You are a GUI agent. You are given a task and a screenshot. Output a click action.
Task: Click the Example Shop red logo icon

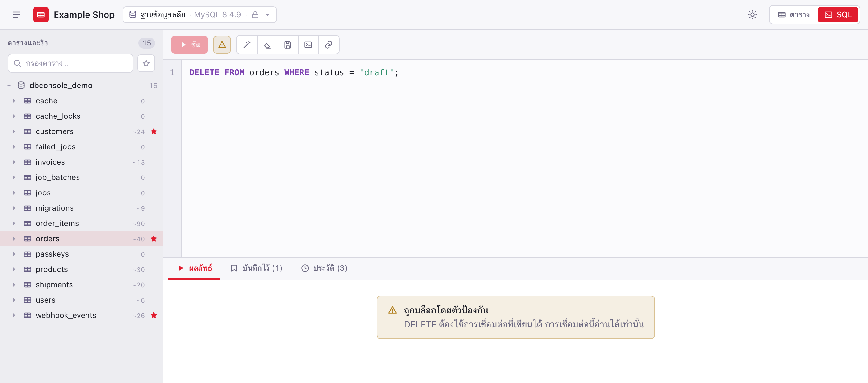pos(41,15)
